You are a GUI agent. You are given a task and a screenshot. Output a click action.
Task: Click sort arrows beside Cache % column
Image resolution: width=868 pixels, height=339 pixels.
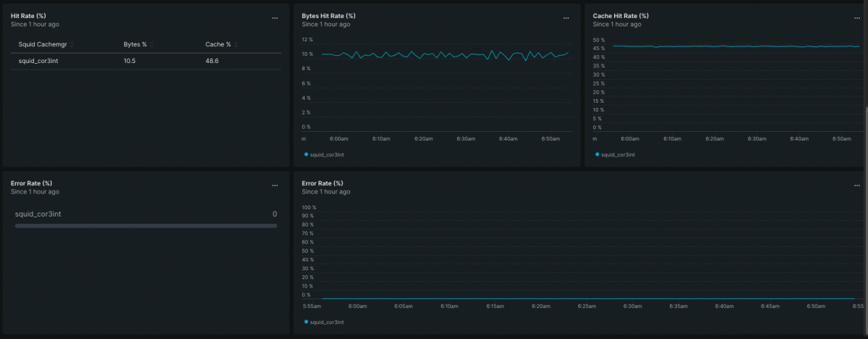(x=236, y=45)
